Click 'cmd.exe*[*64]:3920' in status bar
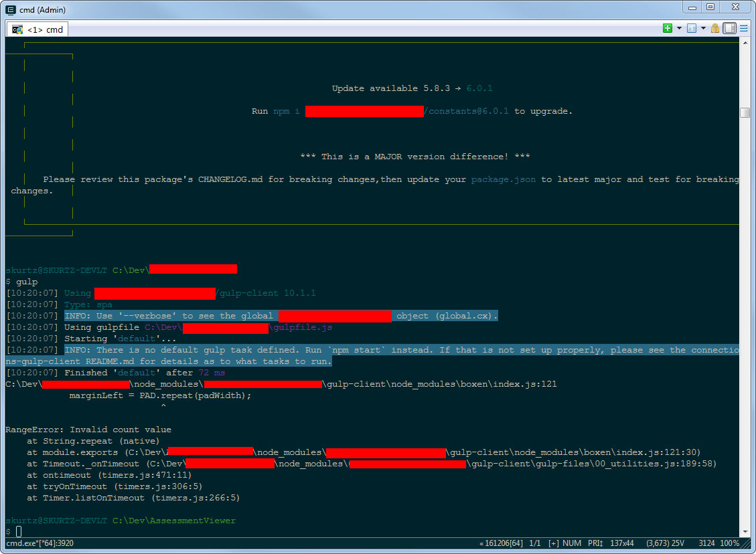The height and width of the screenshot is (554, 756). pos(40,543)
